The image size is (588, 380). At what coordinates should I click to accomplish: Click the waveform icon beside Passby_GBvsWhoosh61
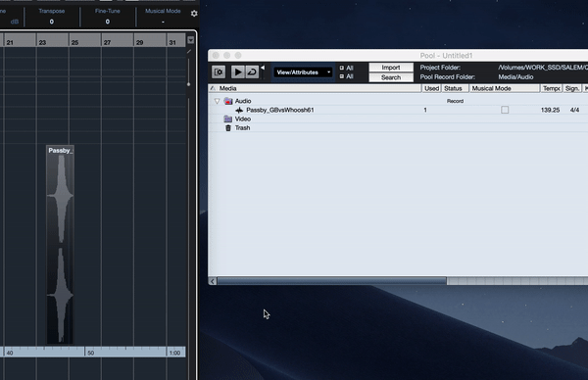239,110
